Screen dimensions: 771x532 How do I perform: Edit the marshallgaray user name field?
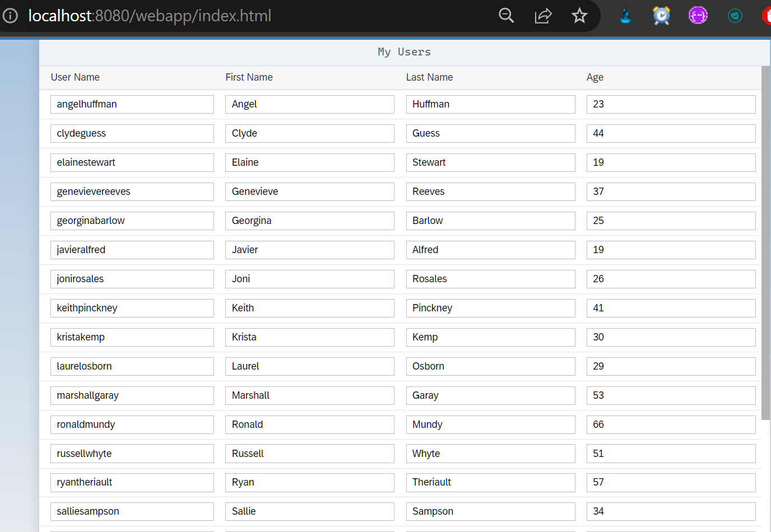tap(132, 395)
